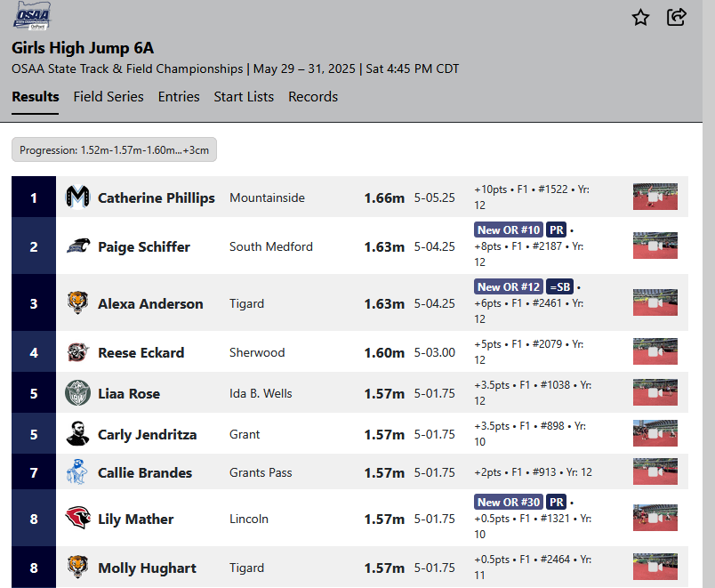Go to the Records tab
The width and height of the screenshot is (715, 588).
click(313, 97)
